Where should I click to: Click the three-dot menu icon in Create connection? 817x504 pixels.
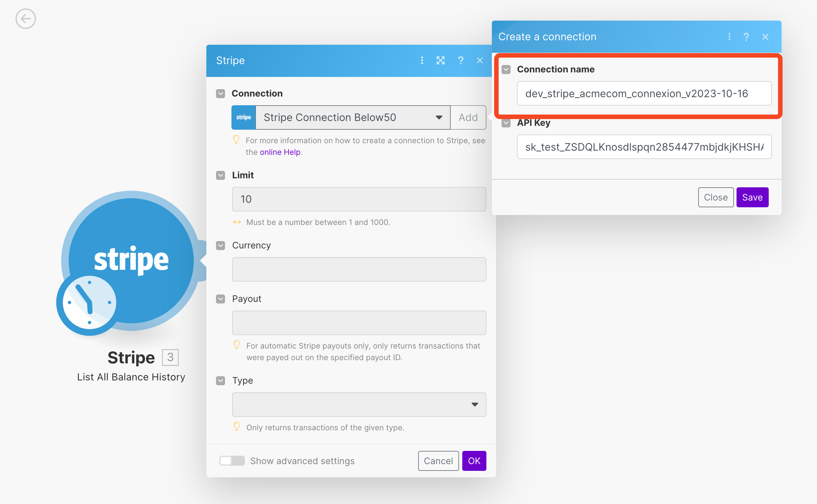[729, 37]
